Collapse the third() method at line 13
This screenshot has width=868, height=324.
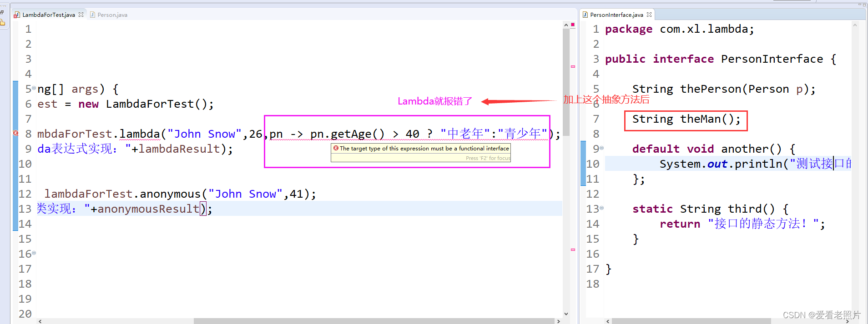click(x=601, y=208)
